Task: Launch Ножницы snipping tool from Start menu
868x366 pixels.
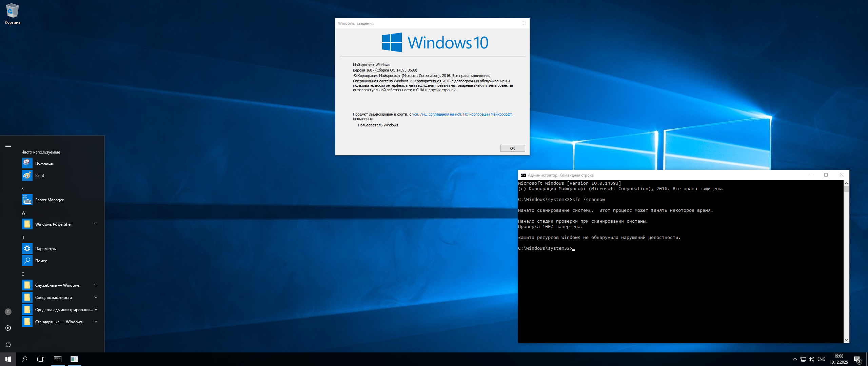Action: pos(44,163)
